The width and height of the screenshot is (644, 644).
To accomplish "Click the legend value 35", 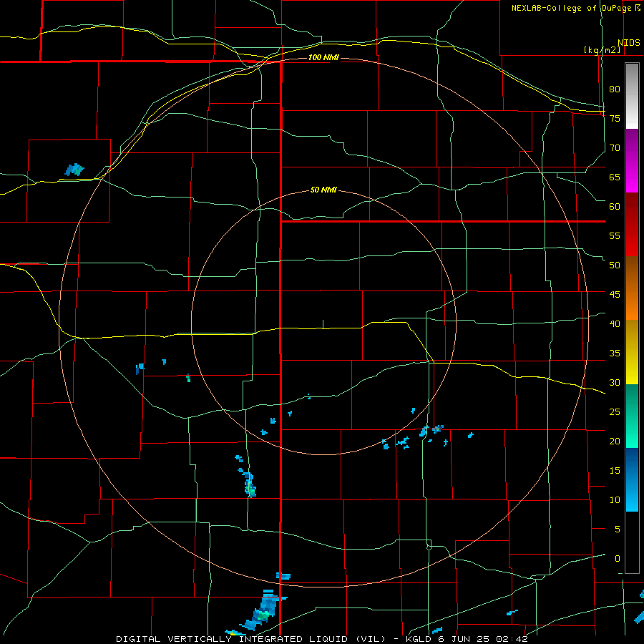I will pyautogui.click(x=615, y=353).
